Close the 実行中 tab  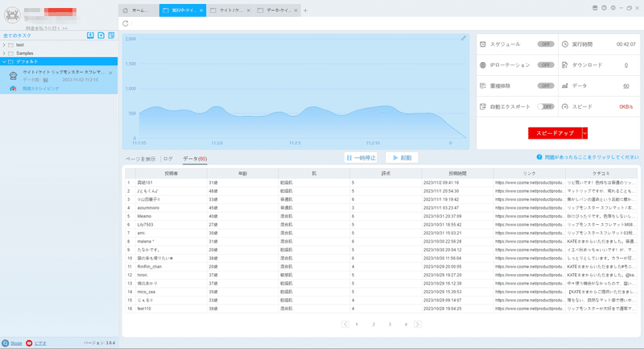pos(201,10)
